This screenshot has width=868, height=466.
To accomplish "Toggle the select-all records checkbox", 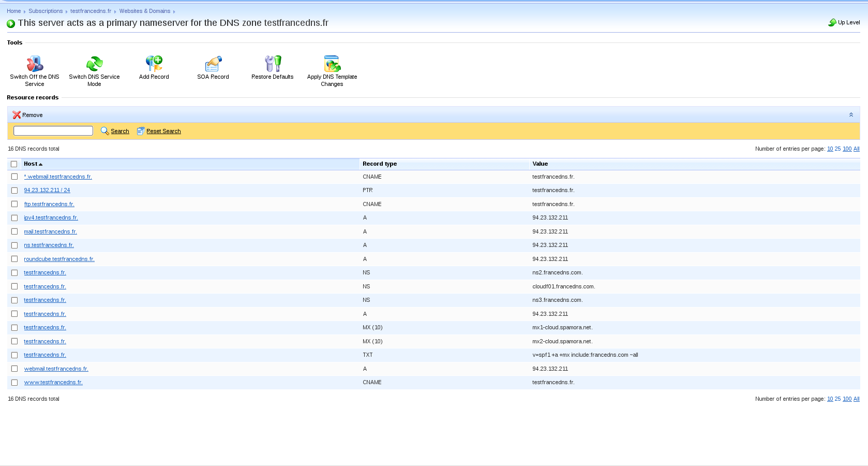I will [x=14, y=164].
